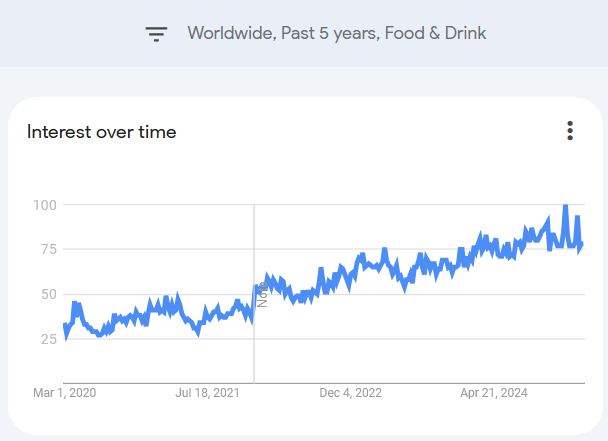Image resolution: width=608 pixels, height=441 pixels.
Task: Click the "Jul 18, 2021" date label
Action: pos(208,394)
